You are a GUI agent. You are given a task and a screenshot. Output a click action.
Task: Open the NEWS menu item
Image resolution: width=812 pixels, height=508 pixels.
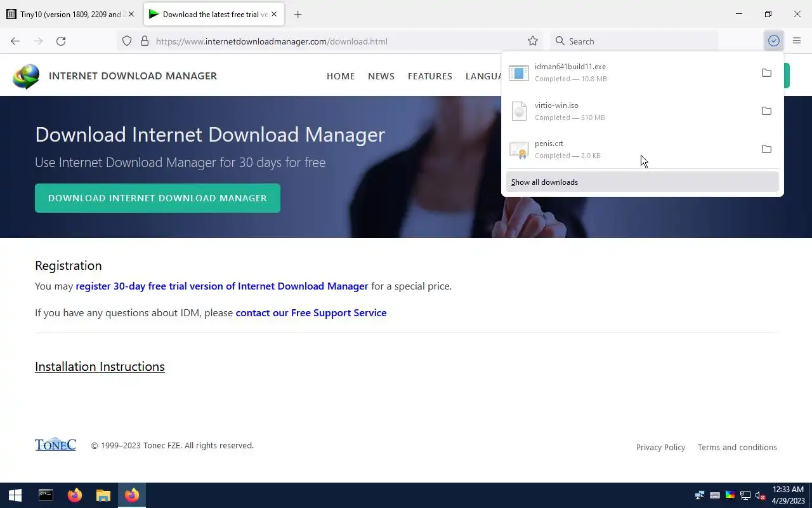(x=381, y=76)
